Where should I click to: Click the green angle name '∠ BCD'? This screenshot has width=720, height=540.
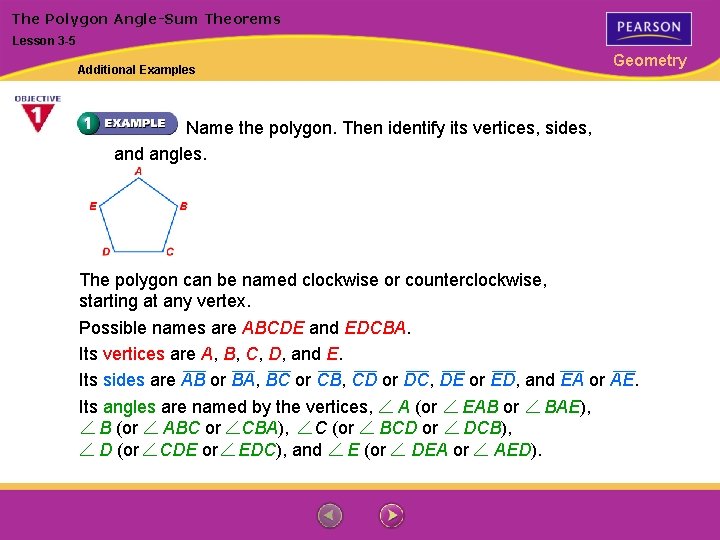pyautogui.click(x=388, y=428)
